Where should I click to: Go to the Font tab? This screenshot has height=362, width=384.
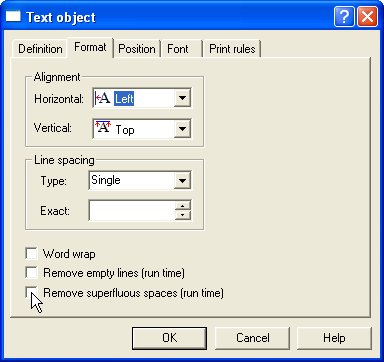(x=178, y=49)
